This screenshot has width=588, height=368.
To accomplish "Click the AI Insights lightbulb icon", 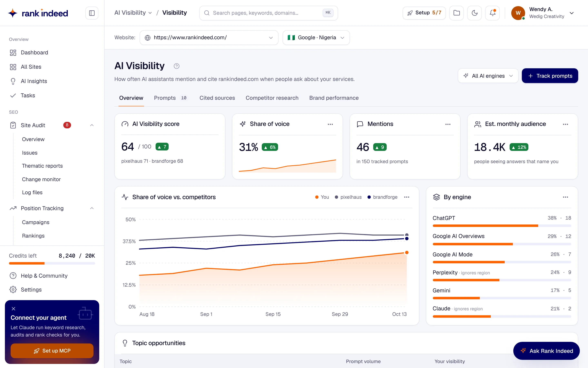I will tap(13, 81).
